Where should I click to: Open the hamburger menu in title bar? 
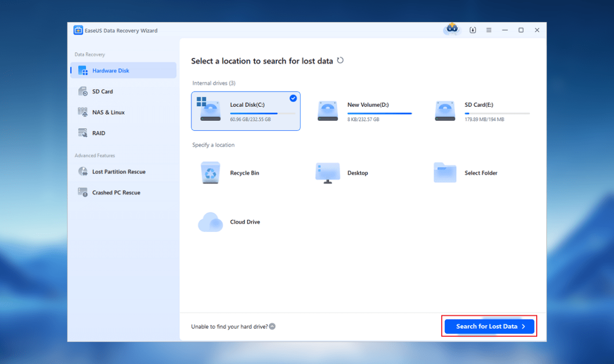[489, 30]
